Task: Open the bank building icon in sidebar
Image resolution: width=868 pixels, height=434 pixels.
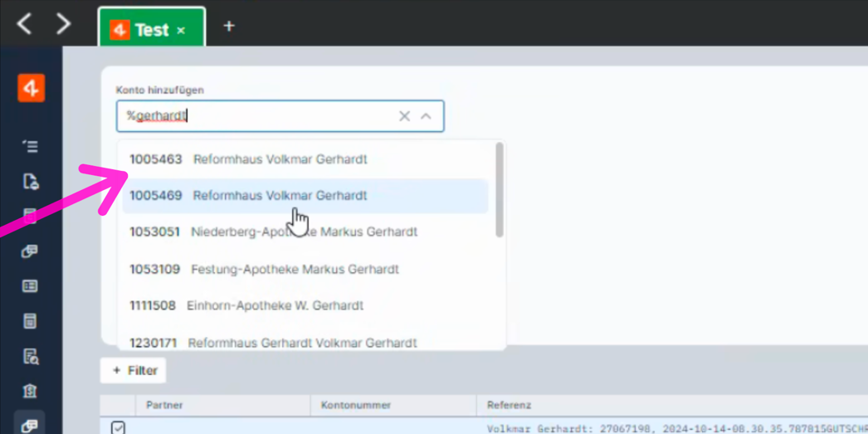Action: (x=30, y=392)
